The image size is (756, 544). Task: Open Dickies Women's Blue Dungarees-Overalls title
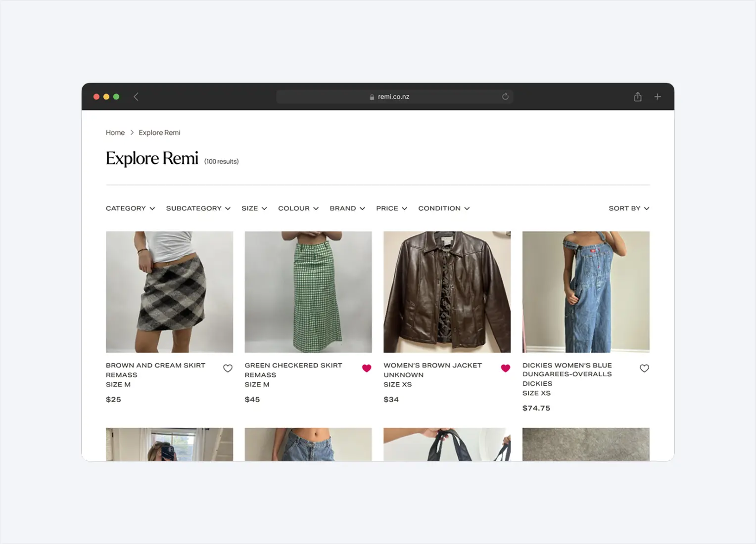[567, 370]
